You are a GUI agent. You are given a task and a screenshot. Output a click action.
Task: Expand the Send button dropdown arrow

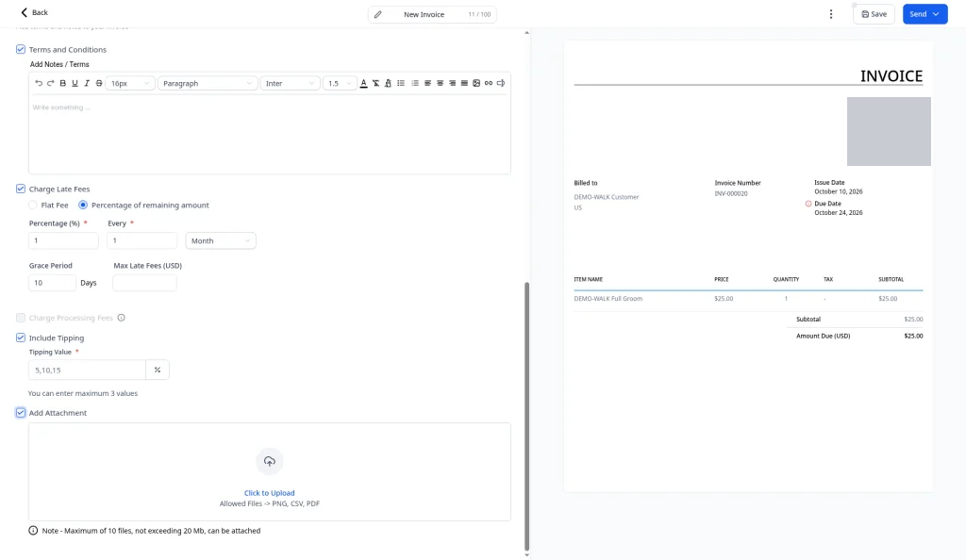pos(936,14)
